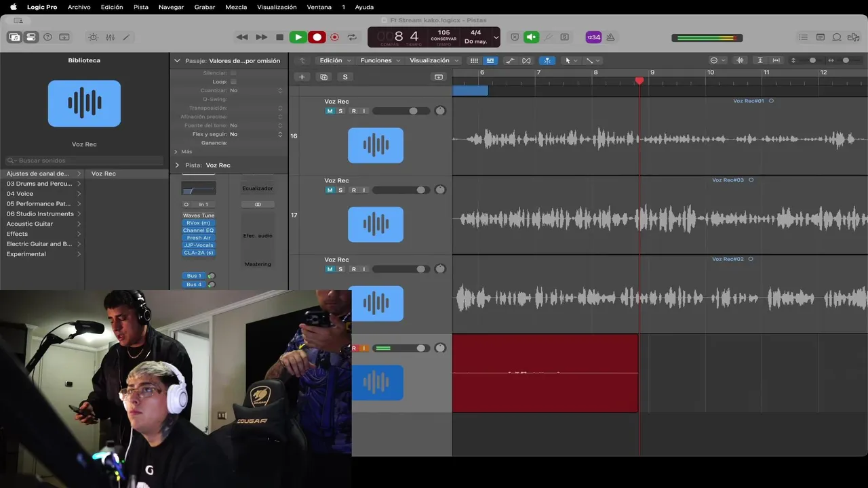Open the Smart Controls dial icon
This screenshot has height=488, width=868.
(94, 37)
